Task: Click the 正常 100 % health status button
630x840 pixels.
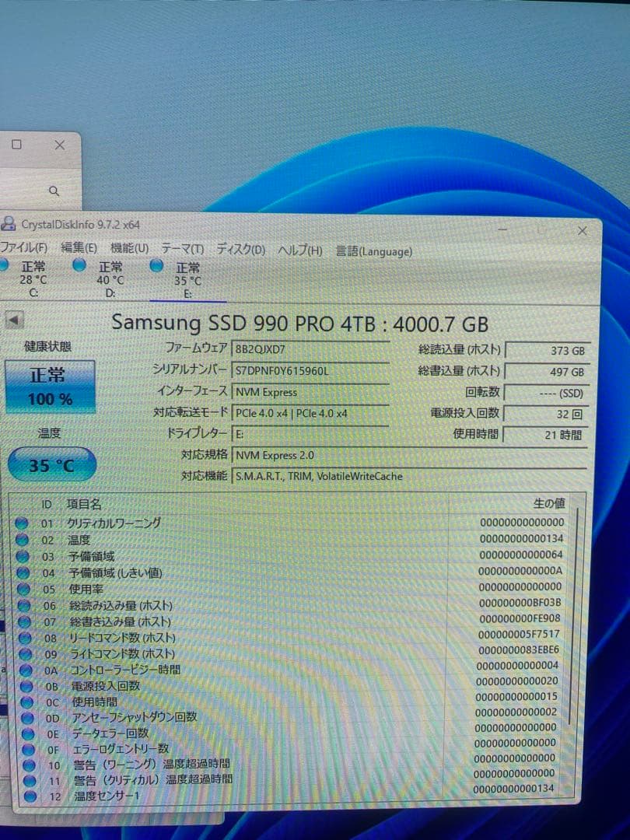Action: pyautogui.click(x=50, y=387)
